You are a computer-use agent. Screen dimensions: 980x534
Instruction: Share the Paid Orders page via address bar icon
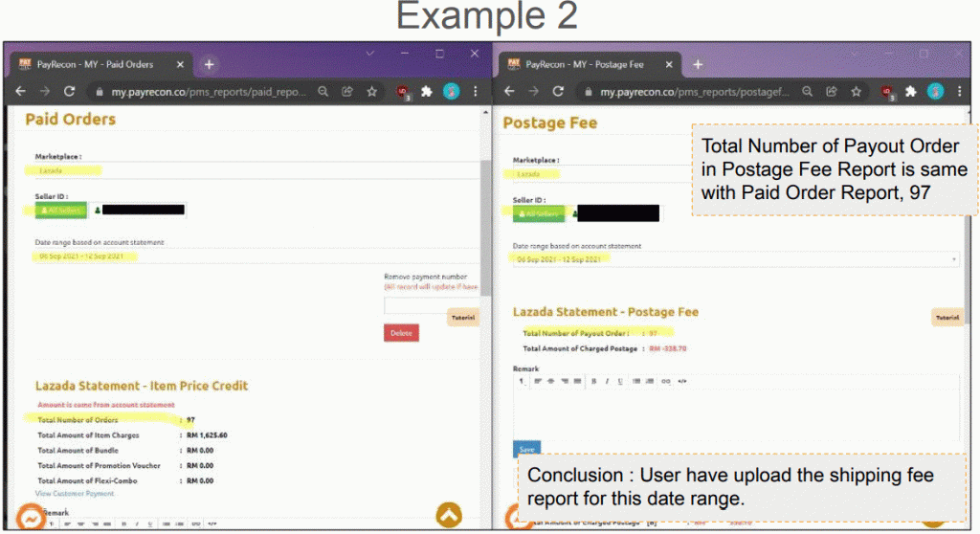[x=347, y=91]
